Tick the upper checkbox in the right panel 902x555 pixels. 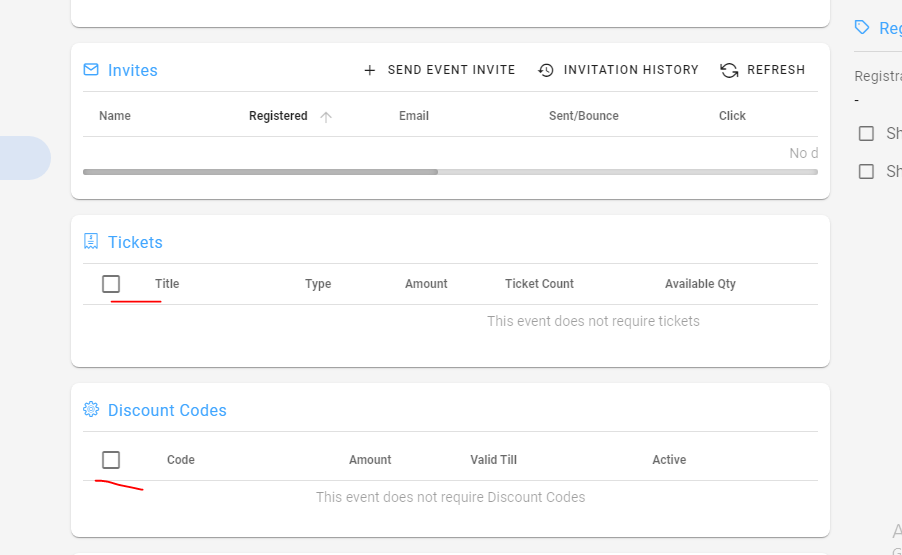[x=866, y=134]
